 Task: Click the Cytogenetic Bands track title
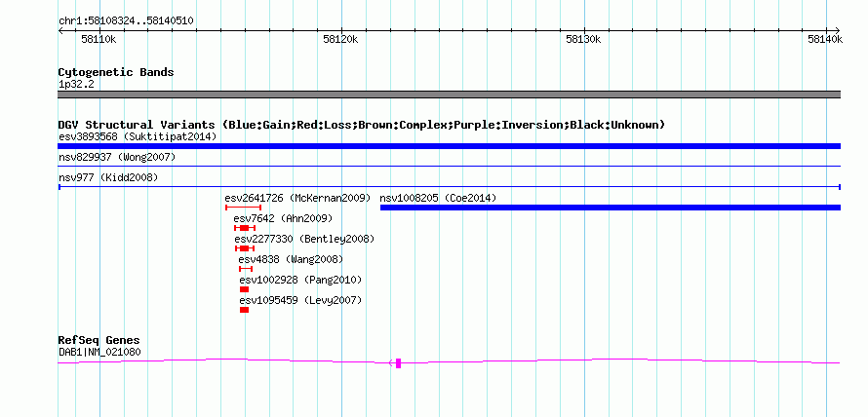click(x=116, y=72)
